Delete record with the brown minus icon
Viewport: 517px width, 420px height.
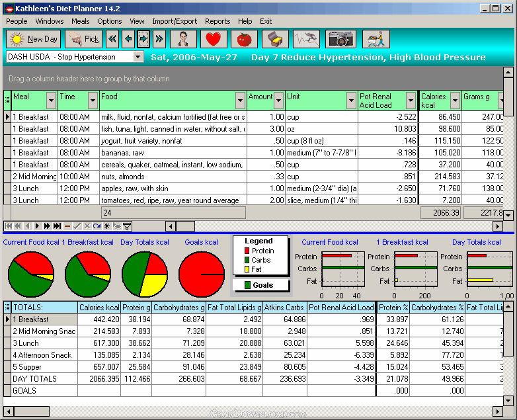(x=67, y=226)
